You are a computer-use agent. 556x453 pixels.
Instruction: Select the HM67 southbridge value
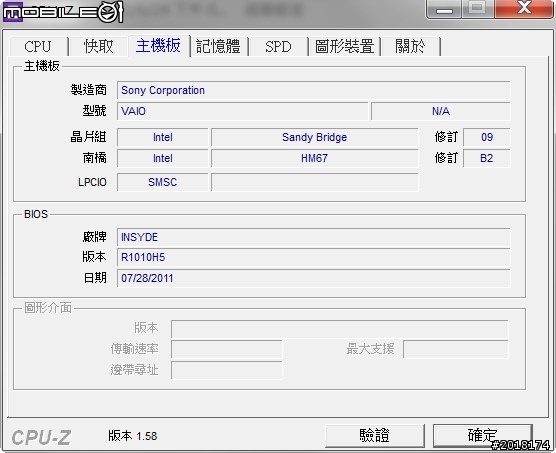tap(315, 158)
